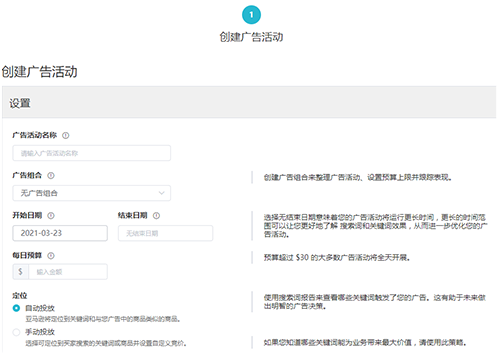The width and height of the screenshot is (502, 364).
Task: Open the 开始日期 field showing 2021-03-23
Action: pyautogui.click(x=60, y=233)
